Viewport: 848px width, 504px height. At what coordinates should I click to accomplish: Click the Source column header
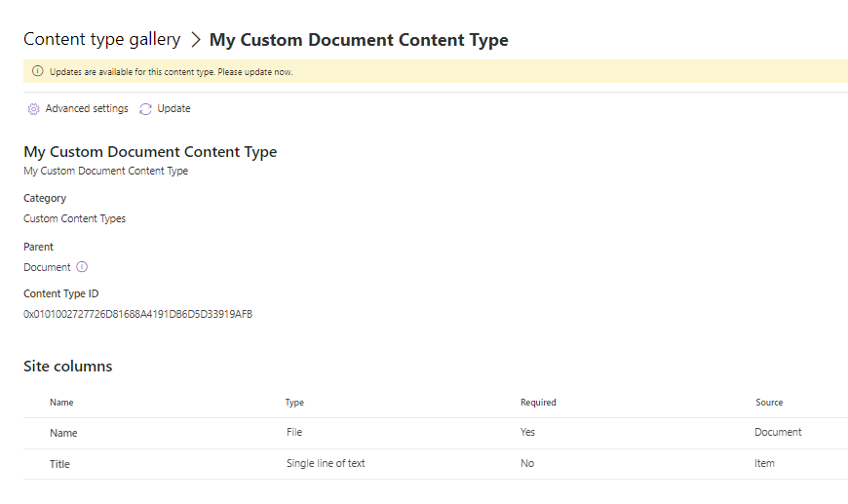[x=769, y=403]
